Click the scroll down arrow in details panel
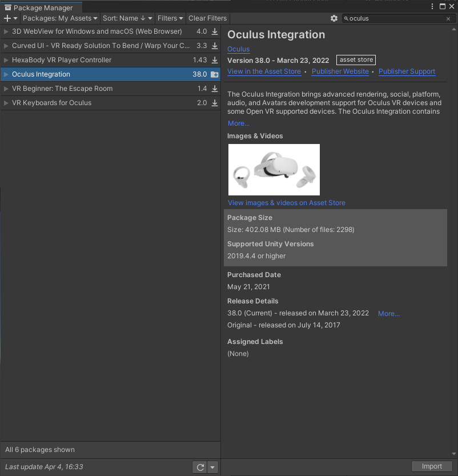The image size is (458, 476). click(454, 454)
